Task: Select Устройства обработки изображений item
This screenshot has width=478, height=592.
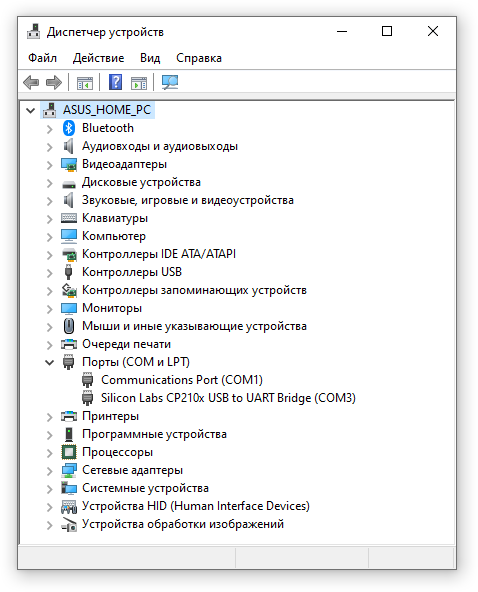Action: (x=183, y=524)
